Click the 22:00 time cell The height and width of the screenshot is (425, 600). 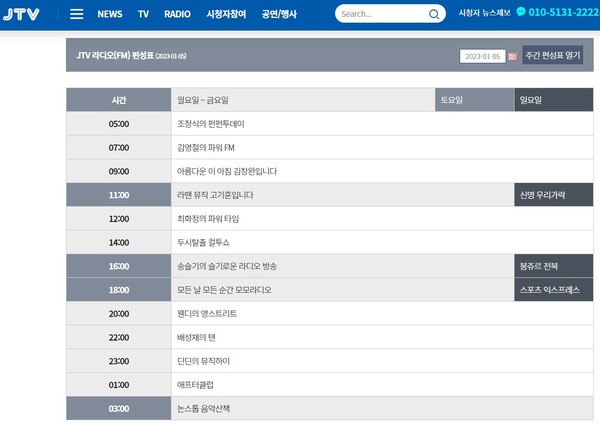click(x=119, y=337)
